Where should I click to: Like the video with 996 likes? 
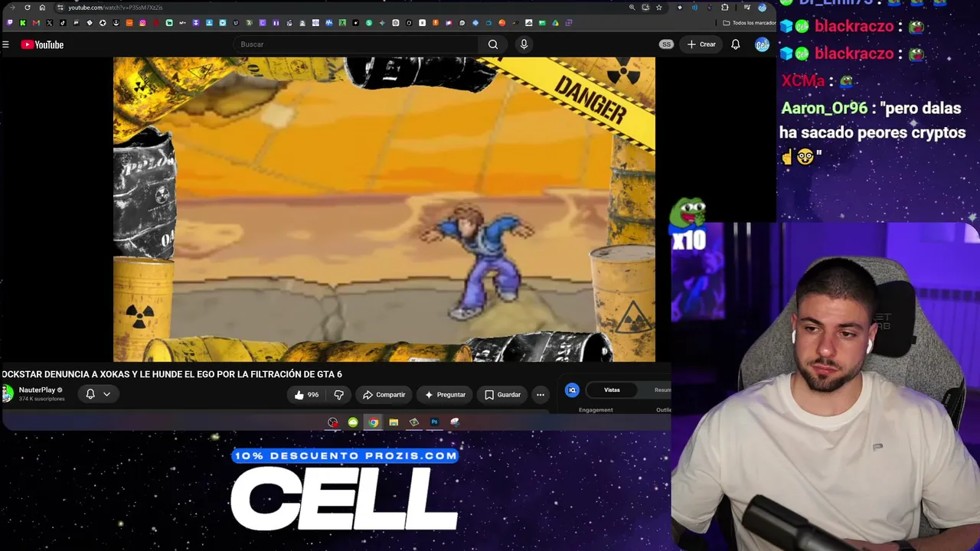coord(306,395)
